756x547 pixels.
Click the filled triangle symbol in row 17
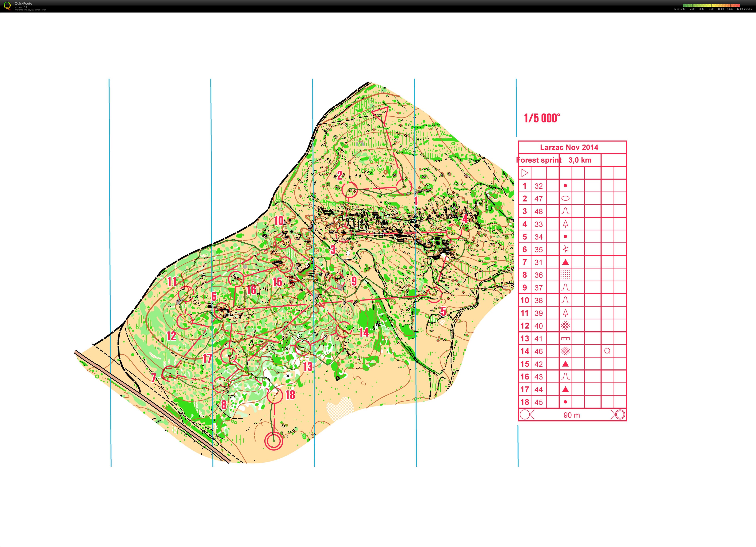tap(565, 389)
